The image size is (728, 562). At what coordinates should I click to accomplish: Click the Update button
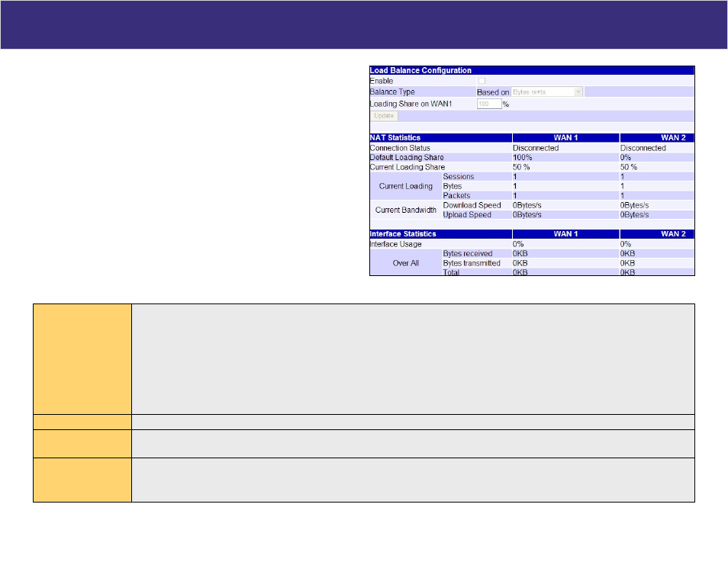click(x=384, y=116)
